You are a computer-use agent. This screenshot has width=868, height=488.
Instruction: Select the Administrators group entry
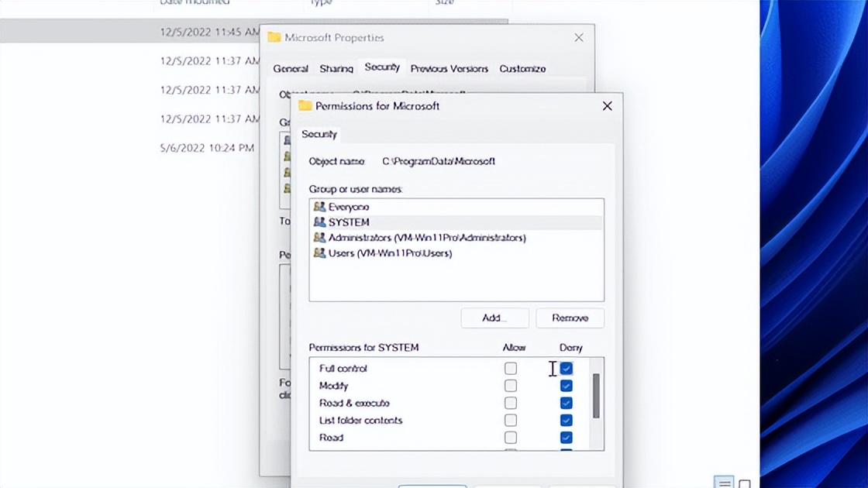[456, 237]
